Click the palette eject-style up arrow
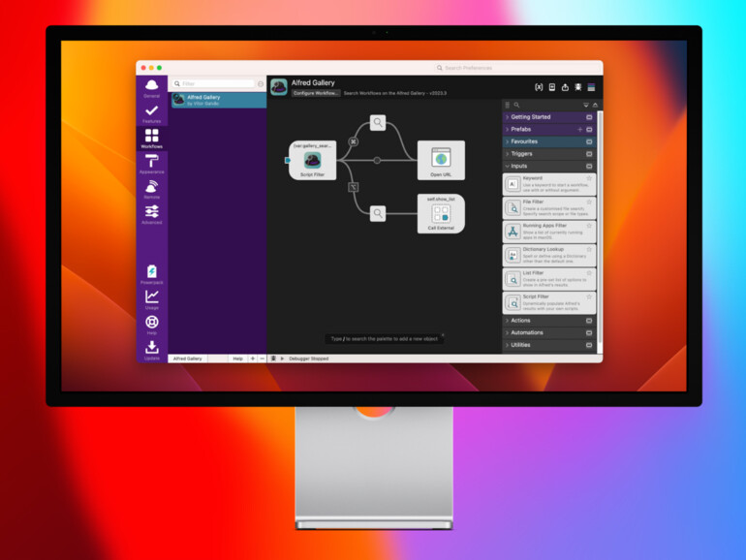The image size is (746, 560). click(595, 105)
